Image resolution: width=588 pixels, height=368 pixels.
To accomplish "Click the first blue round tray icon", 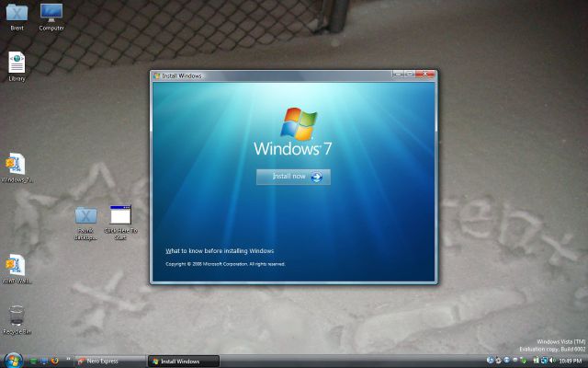I will [x=490, y=360].
